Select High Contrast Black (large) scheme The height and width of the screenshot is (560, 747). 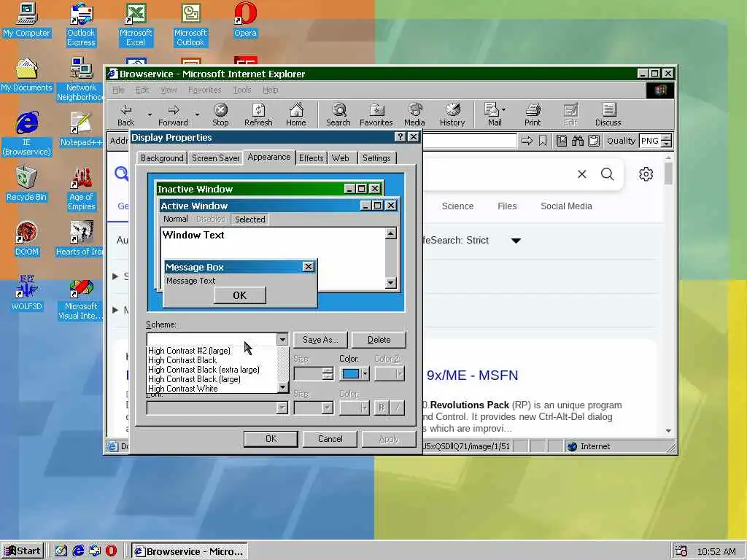click(x=194, y=379)
